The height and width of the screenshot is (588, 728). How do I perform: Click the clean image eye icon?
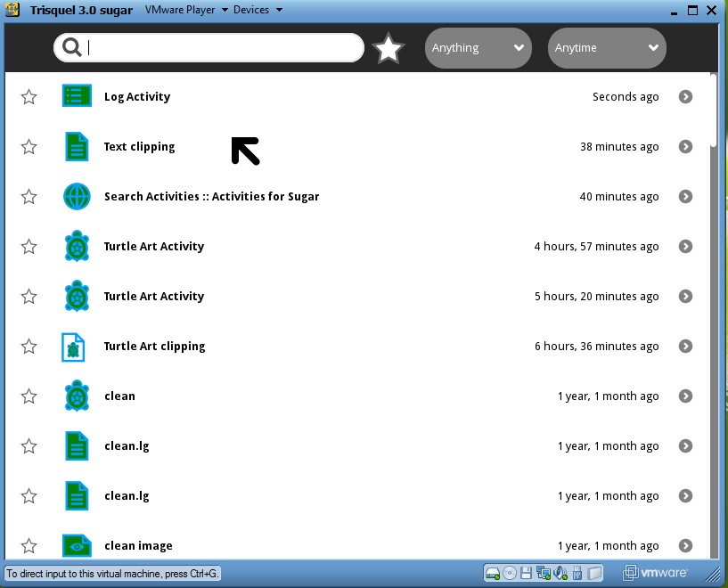[78, 544]
